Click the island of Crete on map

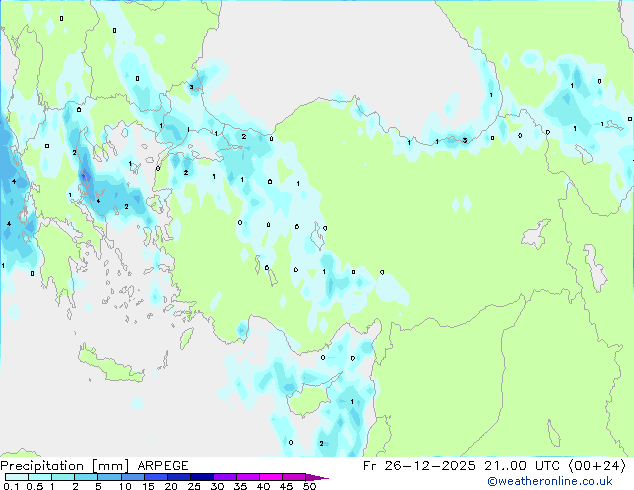tap(110, 366)
